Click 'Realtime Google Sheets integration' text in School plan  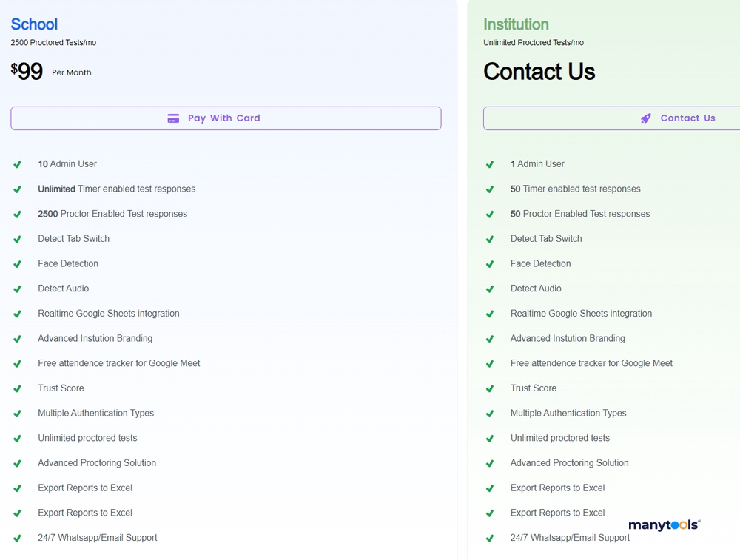(x=109, y=313)
